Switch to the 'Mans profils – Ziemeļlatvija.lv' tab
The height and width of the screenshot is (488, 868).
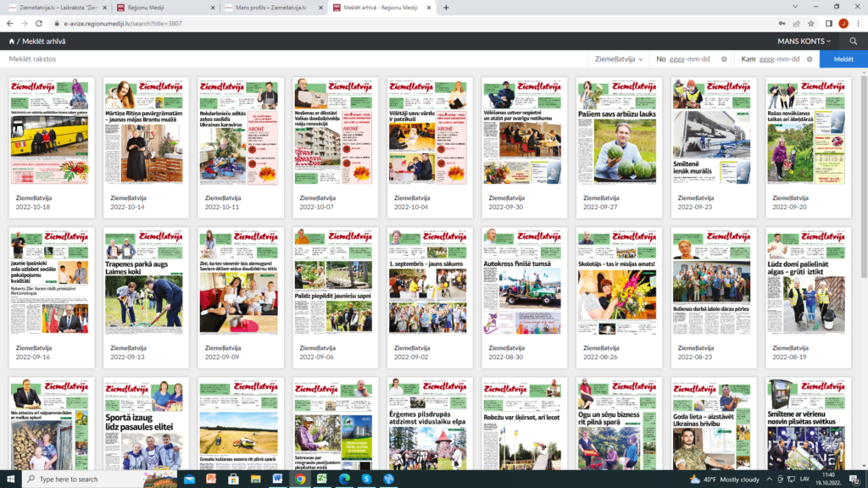(271, 8)
